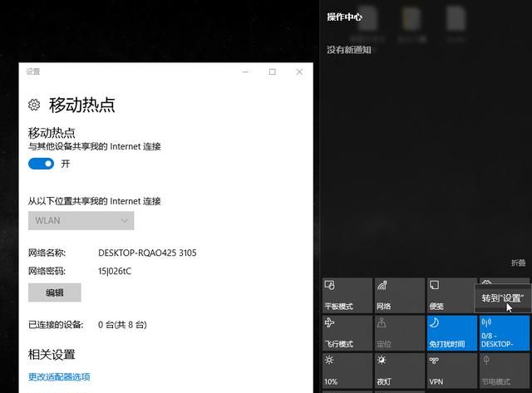Toggle the 平板模式 quick action tile

(x=347, y=296)
